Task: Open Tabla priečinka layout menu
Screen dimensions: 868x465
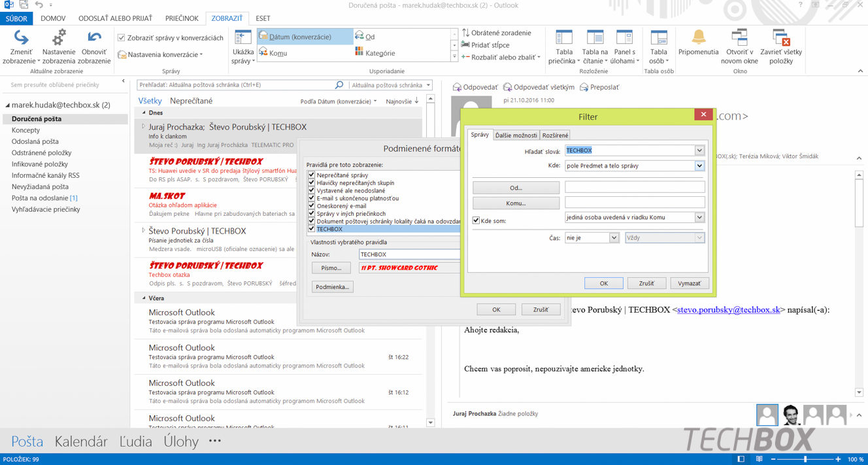Action: click(x=564, y=47)
